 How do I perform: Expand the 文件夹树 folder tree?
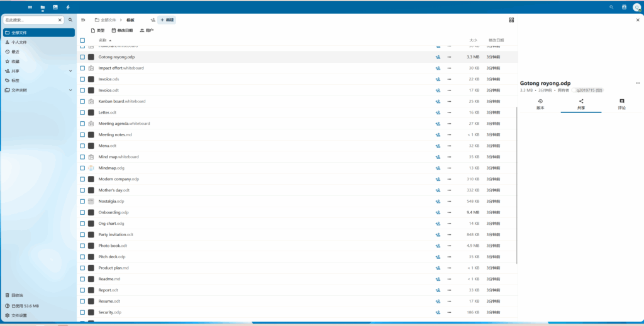coord(70,90)
